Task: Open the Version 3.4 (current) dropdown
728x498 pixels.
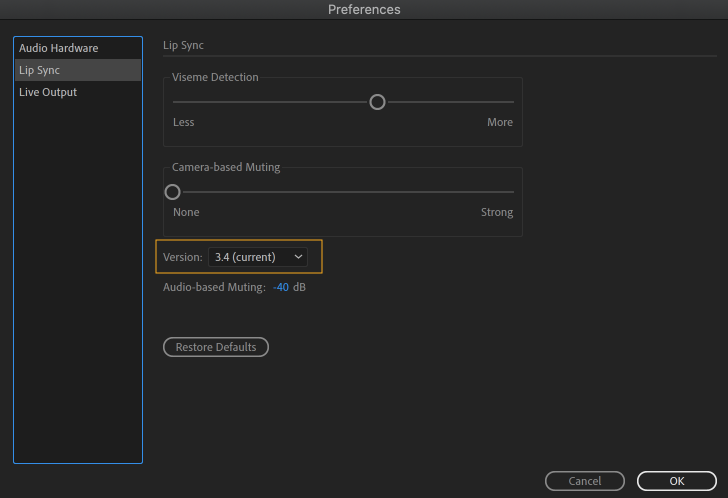Action: [x=257, y=257]
